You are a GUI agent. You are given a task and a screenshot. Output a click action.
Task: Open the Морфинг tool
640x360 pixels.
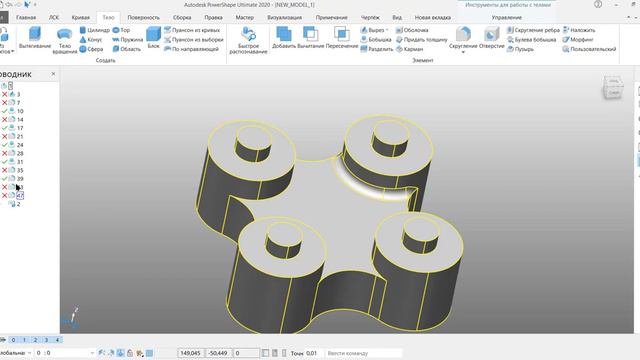point(578,40)
